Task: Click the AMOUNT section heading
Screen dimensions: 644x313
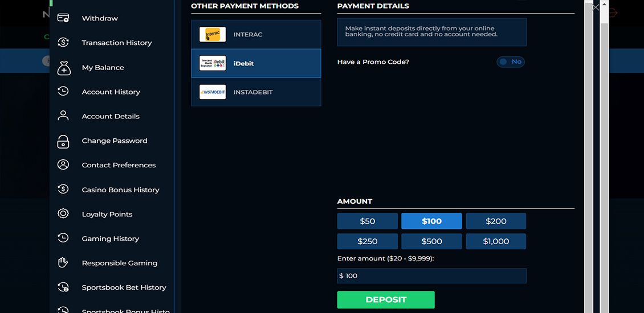Action: pos(354,201)
